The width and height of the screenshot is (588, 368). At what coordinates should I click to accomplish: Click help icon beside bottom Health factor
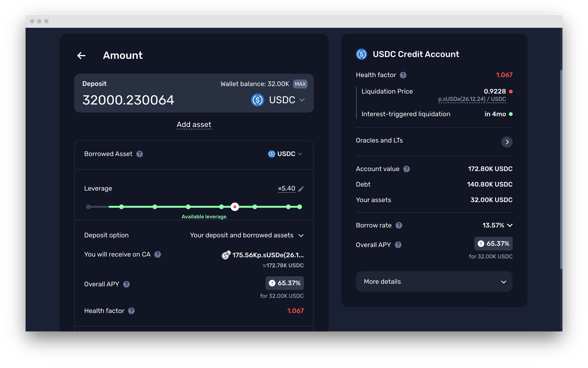(131, 311)
